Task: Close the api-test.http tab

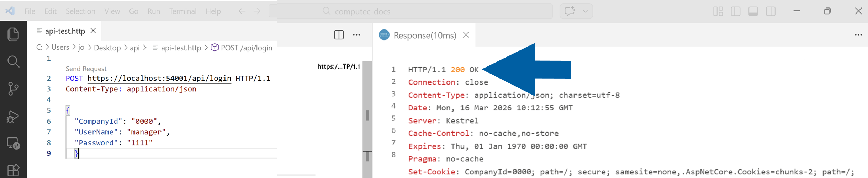Action: [x=93, y=31]
